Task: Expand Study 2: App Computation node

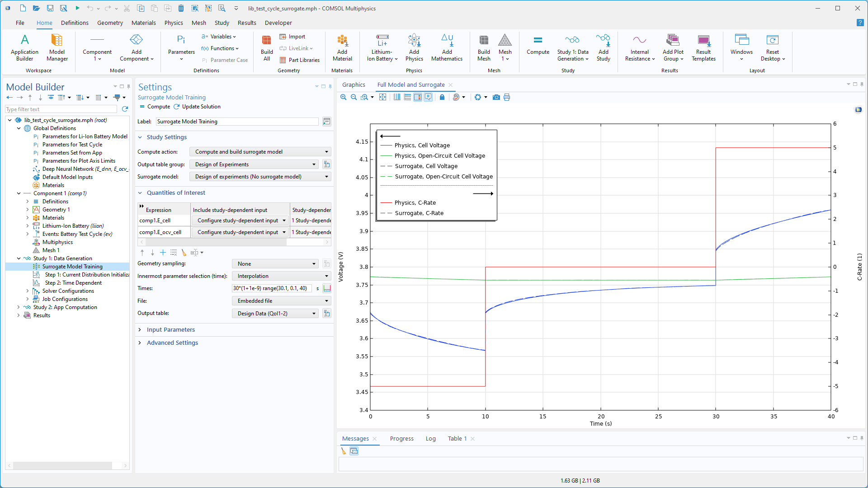Action: pos(19,307)
